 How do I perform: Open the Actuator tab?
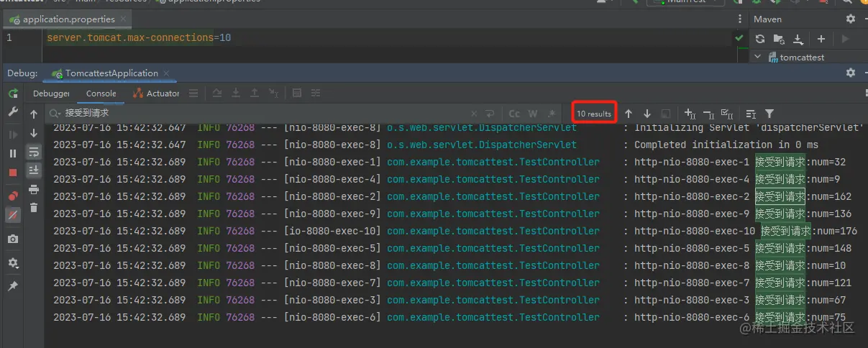(156, 93)
